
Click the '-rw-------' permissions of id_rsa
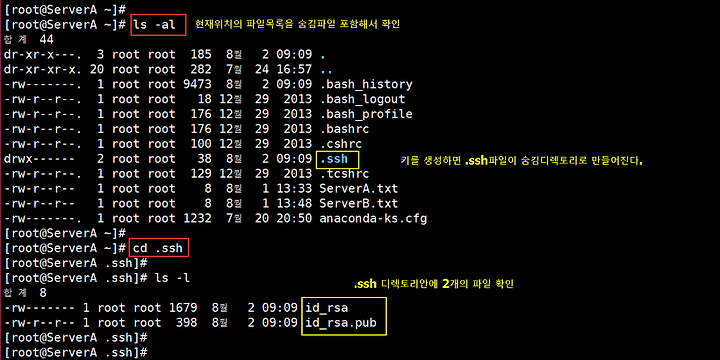(x=39, y=308)
